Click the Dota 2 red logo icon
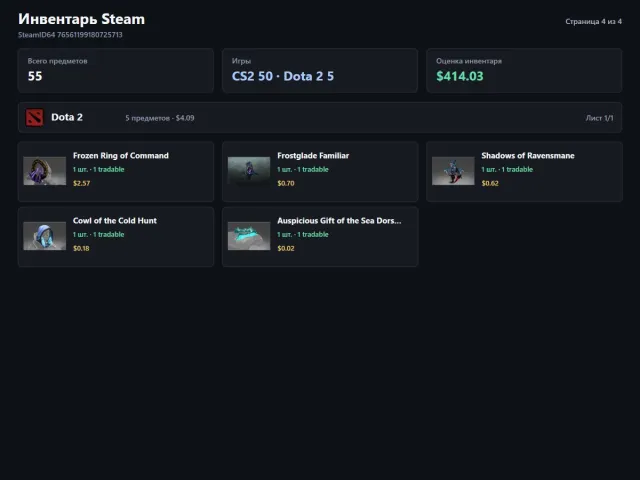The height and width of the screenshot is (480, 640). [34, 118]
